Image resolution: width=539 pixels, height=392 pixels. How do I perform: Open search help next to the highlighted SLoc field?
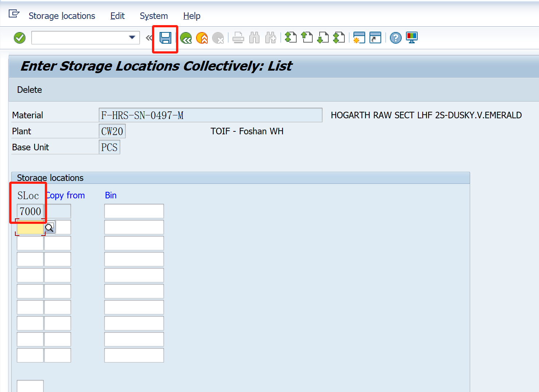[49, 228]
